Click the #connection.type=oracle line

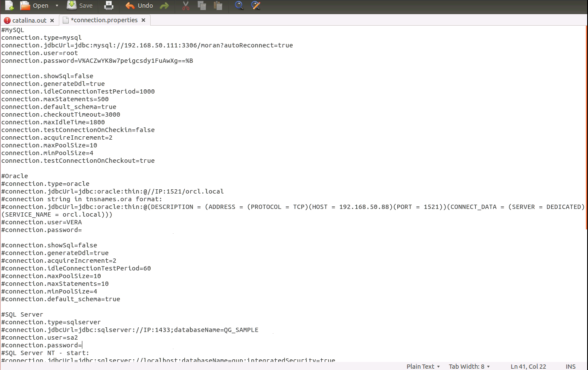(45, 184)
